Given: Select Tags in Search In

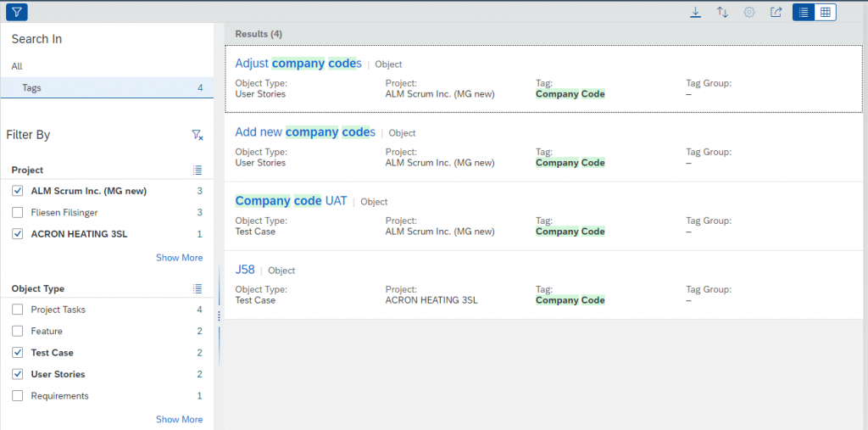Looking at the screenshot, I should 107,87.
